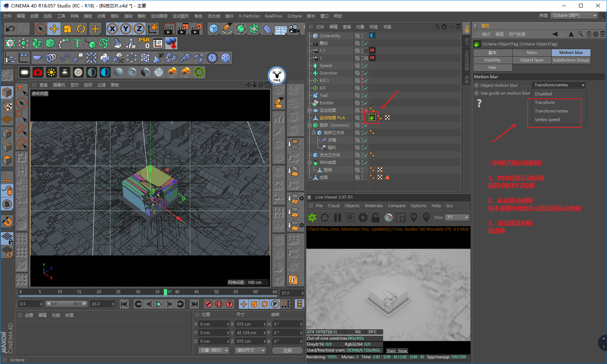Activate the Move tool
607x364 pixels.
coord(54,29)
